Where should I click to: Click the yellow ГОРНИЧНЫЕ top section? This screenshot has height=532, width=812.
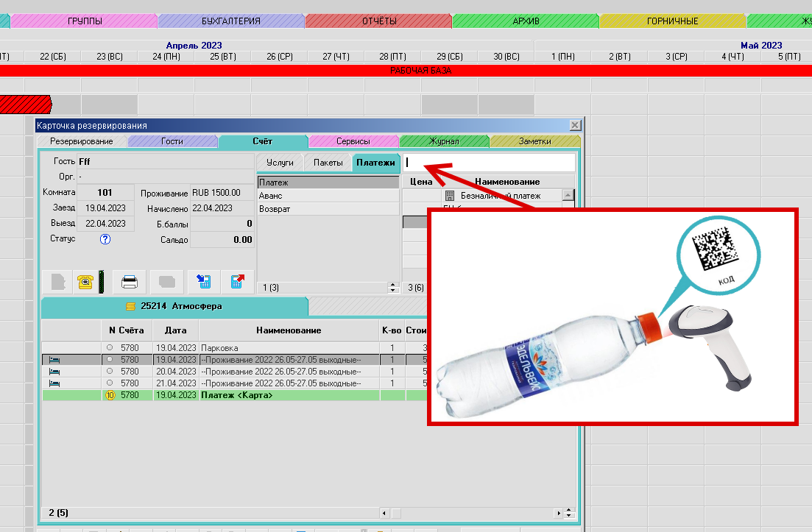672,21
